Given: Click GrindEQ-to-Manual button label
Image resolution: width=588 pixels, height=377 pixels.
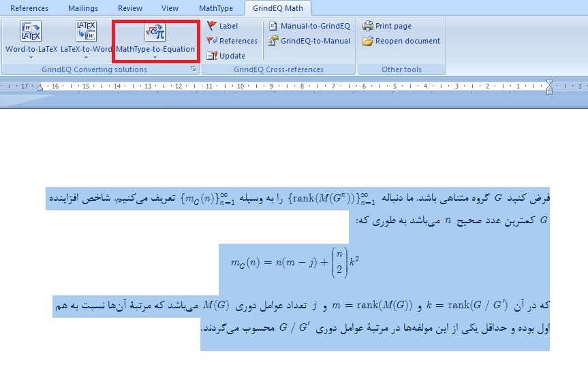Looking at the screenshot, I should pos(315,41).
